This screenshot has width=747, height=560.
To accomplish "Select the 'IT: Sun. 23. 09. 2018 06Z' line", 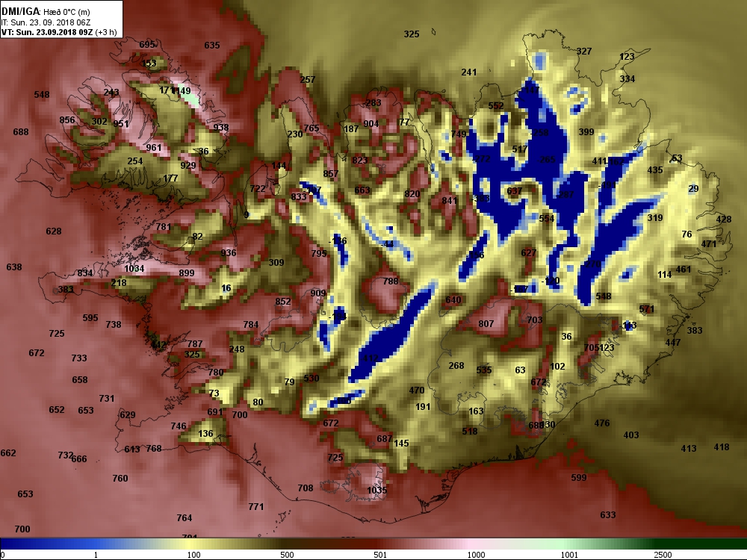I will [x=46, y=22].
